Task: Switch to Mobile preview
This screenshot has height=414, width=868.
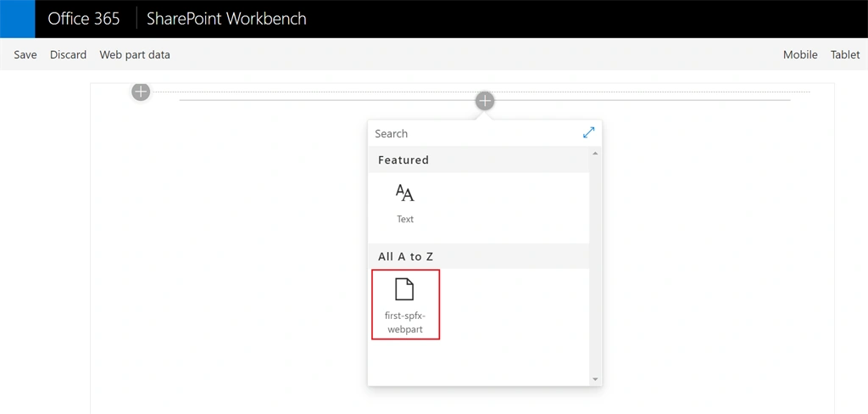Action: point(800,54)
